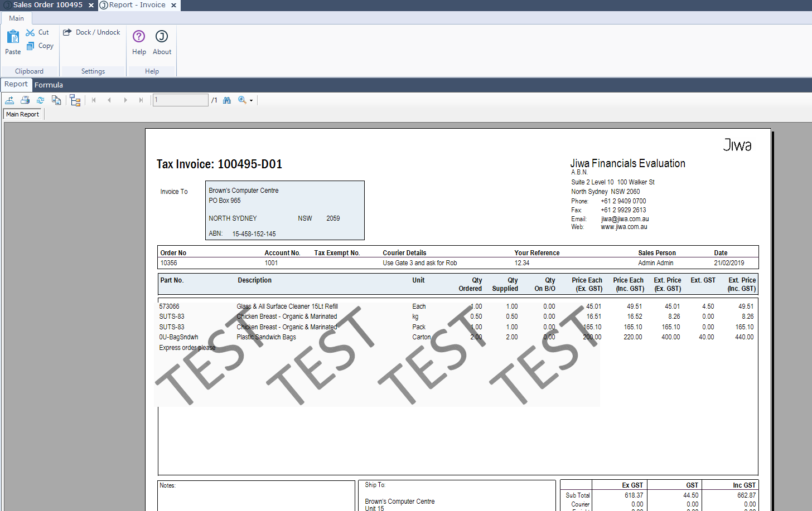The height and width of the screenshot is (511, 812).
Task: Open the zoom level dropdown arrow
Action: (252, 101)
